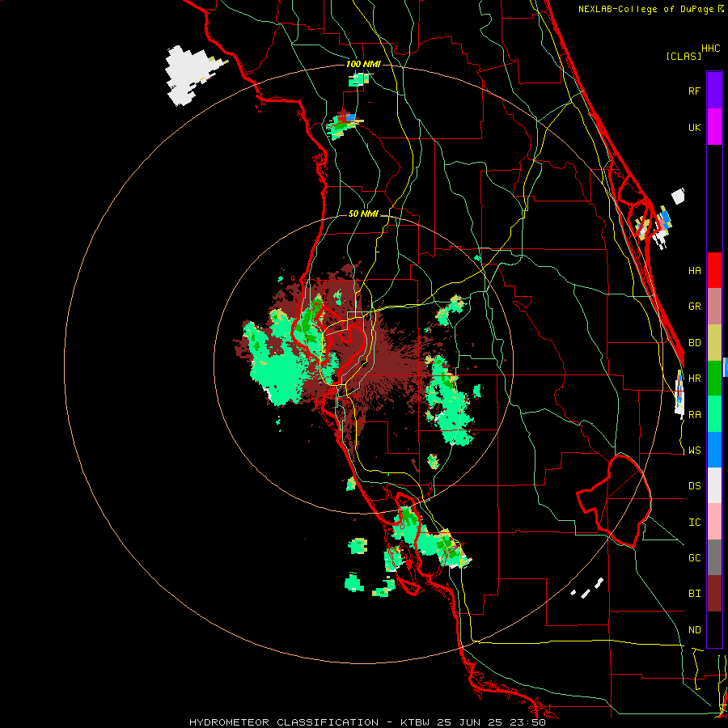
Task: Click the 'IC' legend label
Action: point(694,523)
